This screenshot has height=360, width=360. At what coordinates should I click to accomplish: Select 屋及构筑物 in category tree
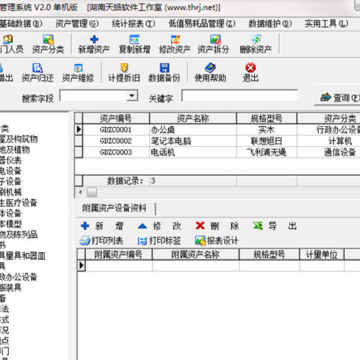(19, 139)
